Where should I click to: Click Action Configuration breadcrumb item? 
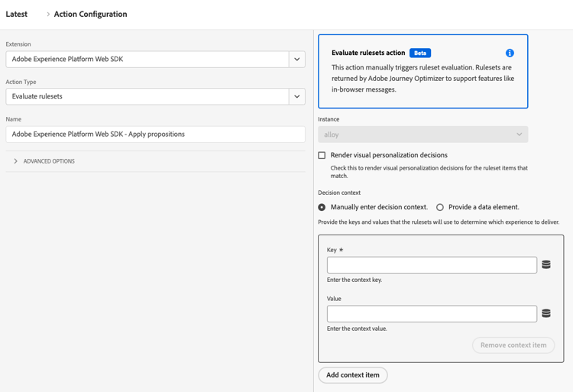[90, 15]
